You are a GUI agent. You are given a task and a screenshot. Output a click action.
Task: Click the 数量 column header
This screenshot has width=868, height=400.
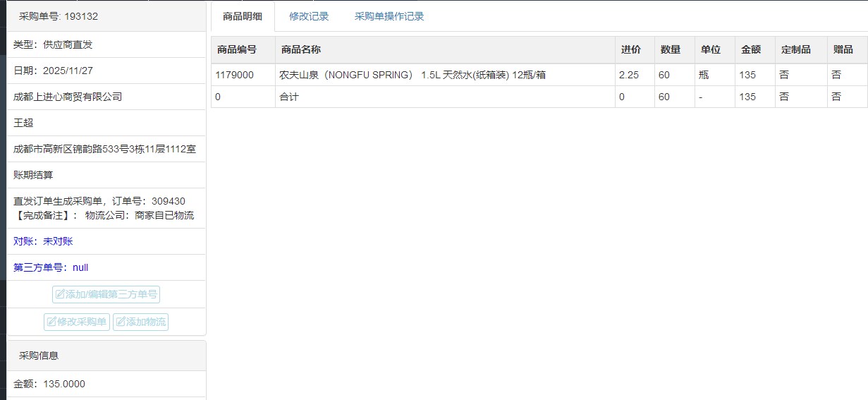tap(670, 50)
